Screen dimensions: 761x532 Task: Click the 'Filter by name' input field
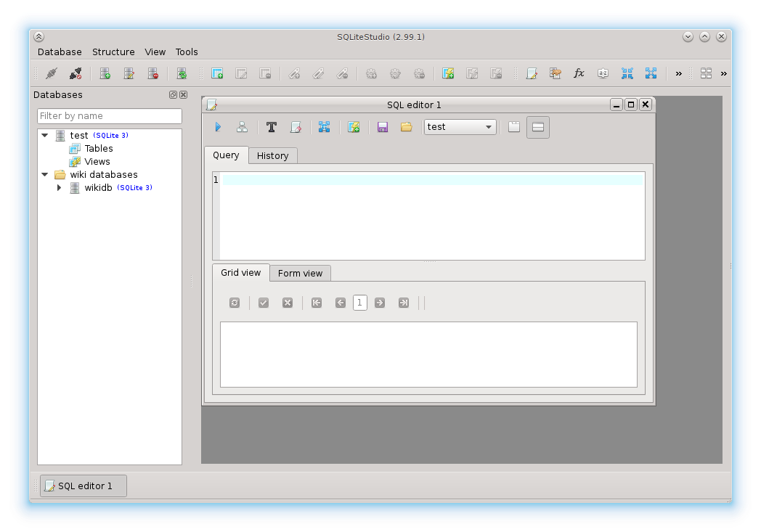[110, 116]
